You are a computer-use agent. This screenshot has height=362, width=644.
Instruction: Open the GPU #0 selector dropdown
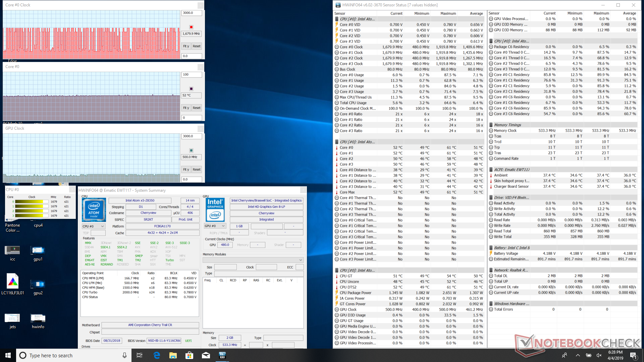[x=215, y=226]
